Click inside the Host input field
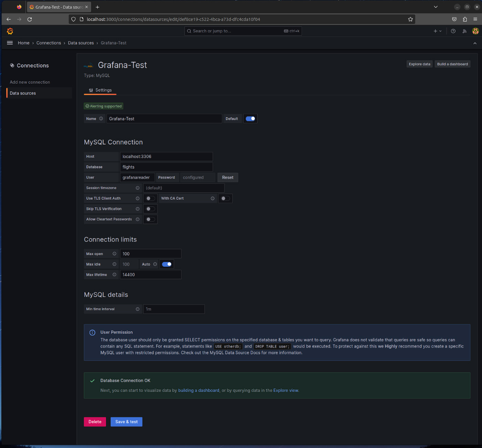 coord(166,156)
